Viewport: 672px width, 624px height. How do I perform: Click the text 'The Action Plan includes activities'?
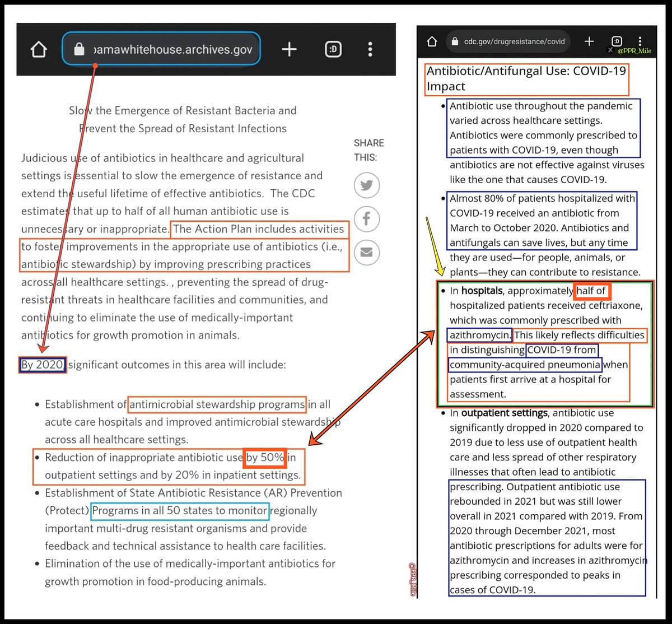coord(259,229)
